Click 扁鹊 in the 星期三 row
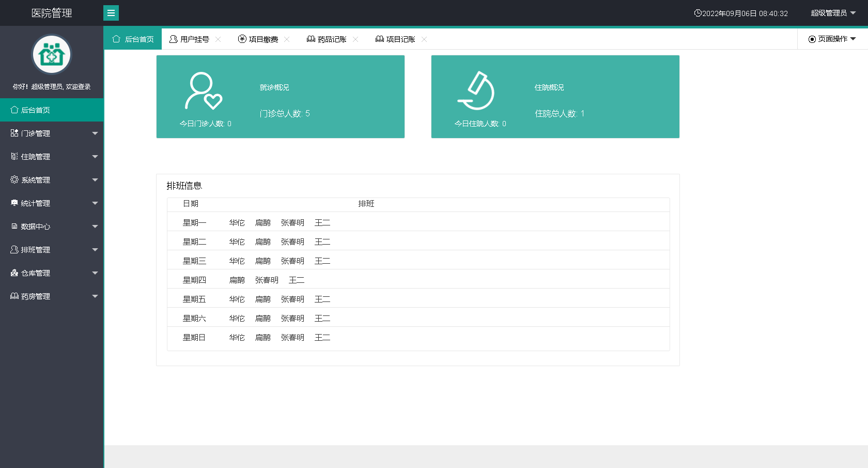Screen dimensions: 868x468 click(263, 261)
